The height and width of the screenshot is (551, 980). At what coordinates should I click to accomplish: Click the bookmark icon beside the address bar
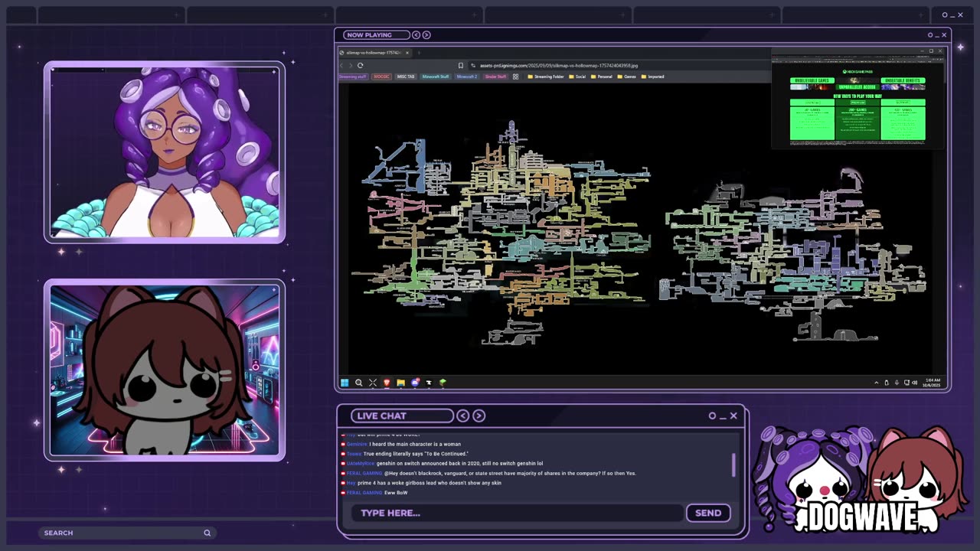point(461,65)
